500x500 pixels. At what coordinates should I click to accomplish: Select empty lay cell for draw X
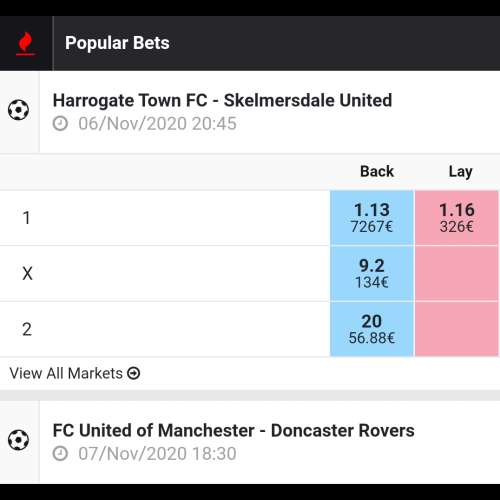[457, 273]
